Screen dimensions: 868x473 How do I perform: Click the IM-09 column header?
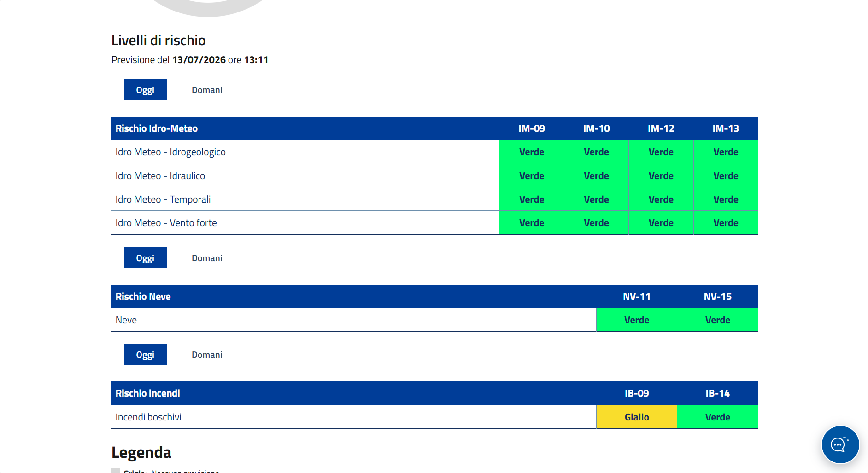pyautogui.click(x=532, y=128)
